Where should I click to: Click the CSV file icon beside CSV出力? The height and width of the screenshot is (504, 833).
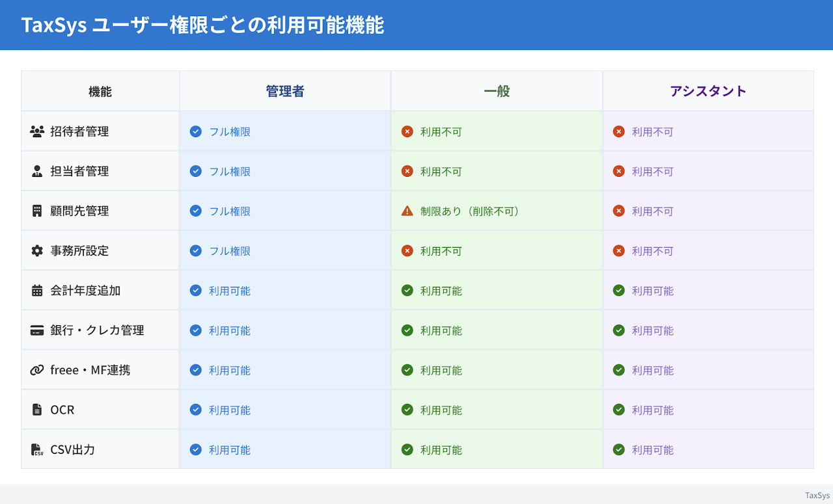point(37,449)
